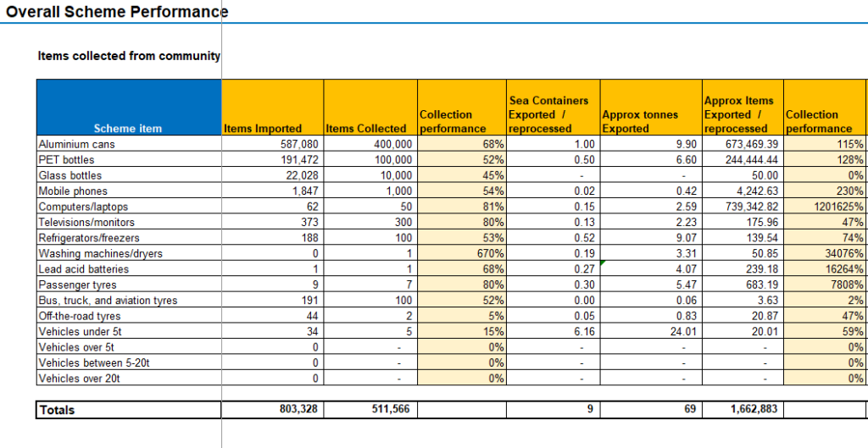Click the 670% washing machines performance cell
The image size is (868, 448).
tap(462, 253)
